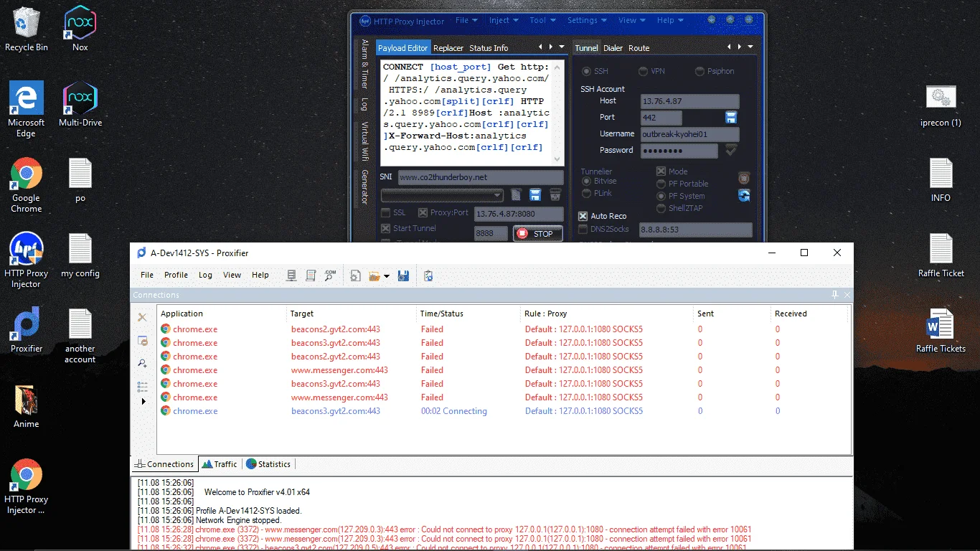Select the Anime folder on desktop

[x=27, y=406]
